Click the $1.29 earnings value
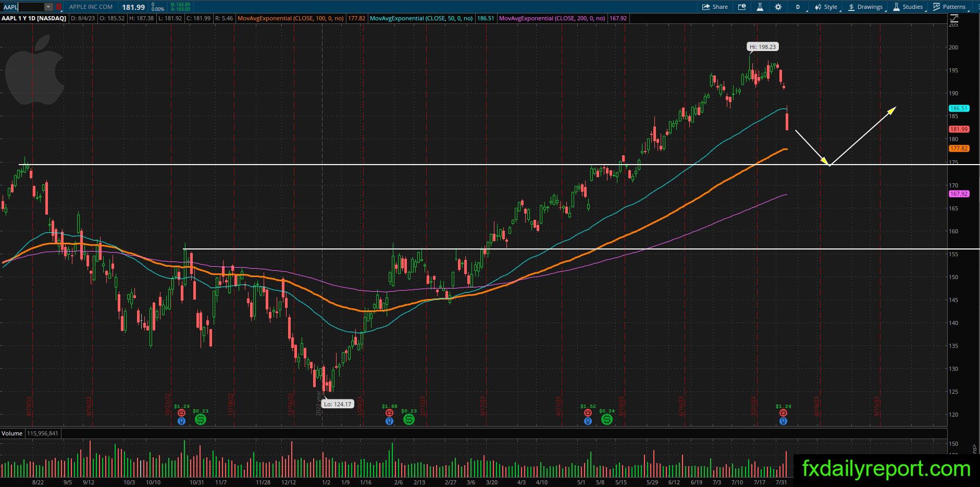 click(x=182, y=406)
